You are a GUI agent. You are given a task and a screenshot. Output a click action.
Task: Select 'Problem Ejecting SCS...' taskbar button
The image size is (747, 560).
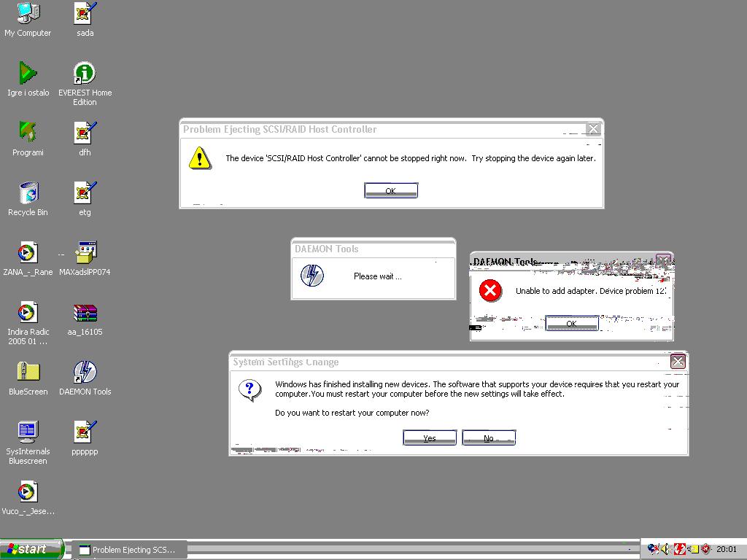[x=130, y=550]
